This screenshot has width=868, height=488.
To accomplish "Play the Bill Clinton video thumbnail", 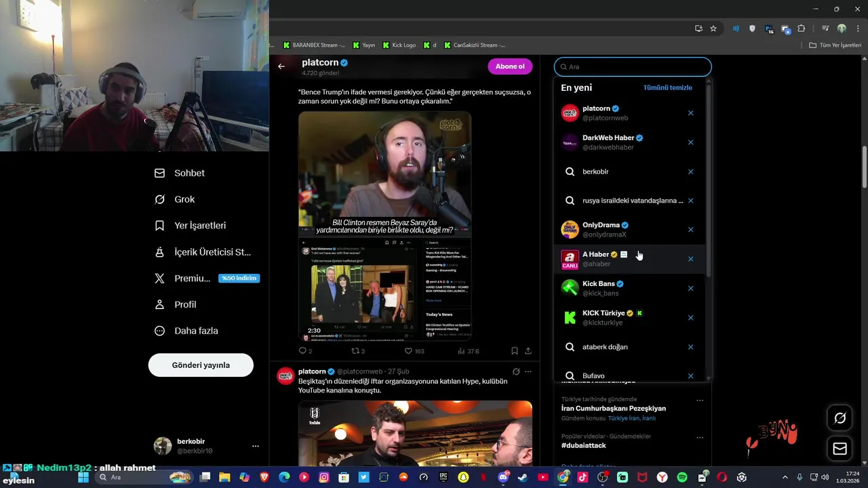I will tap(384, 226).
